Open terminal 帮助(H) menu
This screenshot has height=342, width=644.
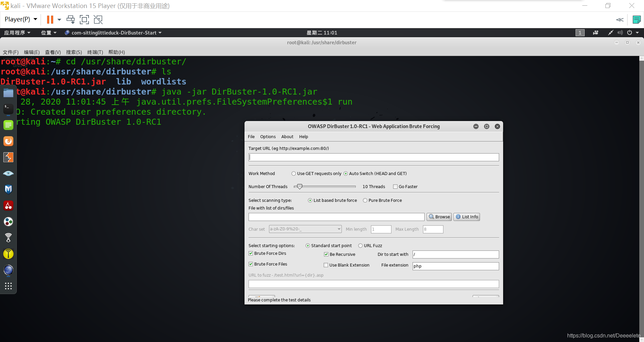click(x=117, y=52)
